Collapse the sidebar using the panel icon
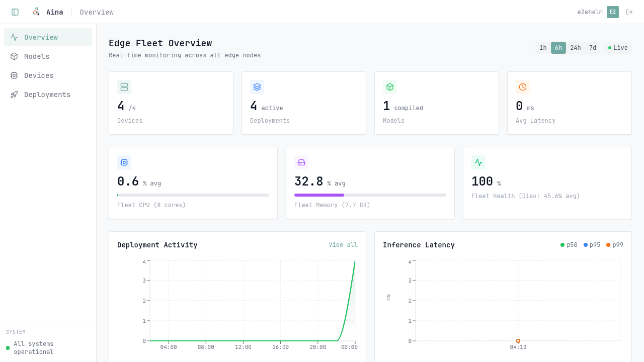 (15, 12)
